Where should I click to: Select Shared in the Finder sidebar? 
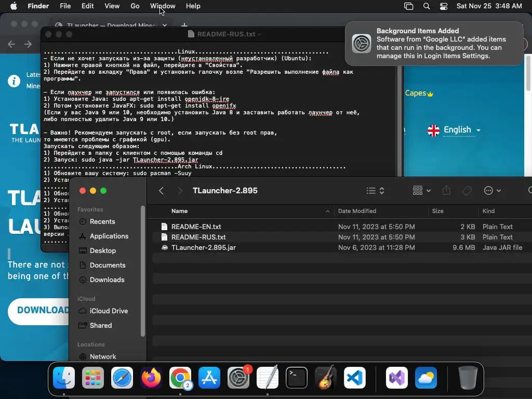coord(100,325)
